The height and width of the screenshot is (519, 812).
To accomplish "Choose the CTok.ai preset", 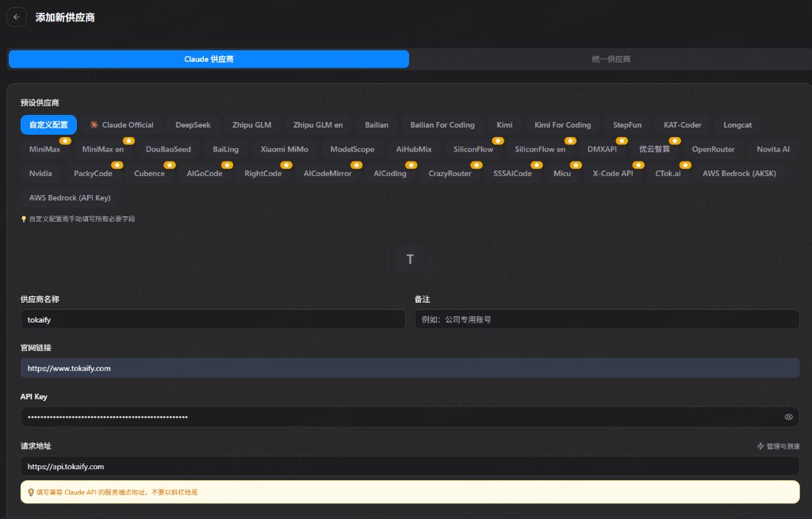I will 668,174.
